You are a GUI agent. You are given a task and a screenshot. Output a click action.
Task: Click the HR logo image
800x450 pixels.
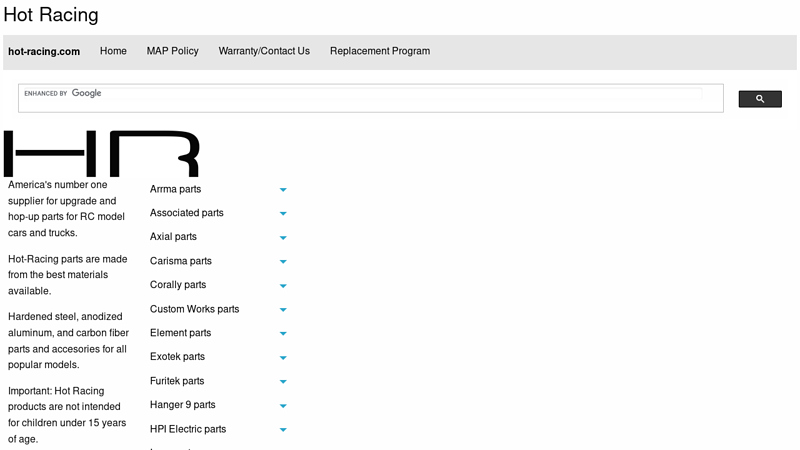click(x=101, y=154)
